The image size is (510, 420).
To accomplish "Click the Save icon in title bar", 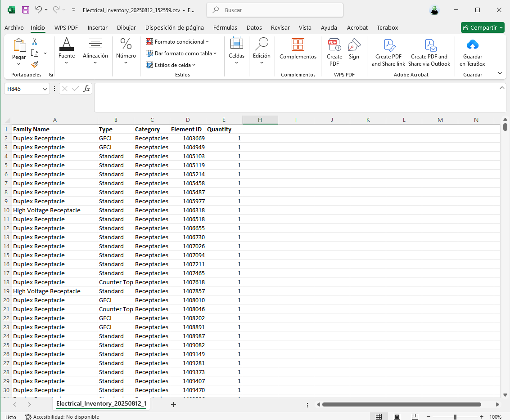I will [x=26, y=9].
